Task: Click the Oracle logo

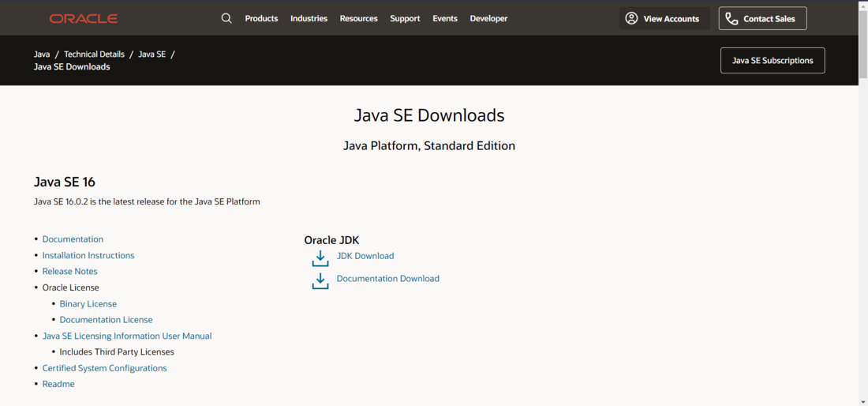Action: pyautogui.click(x=83, y=18)
